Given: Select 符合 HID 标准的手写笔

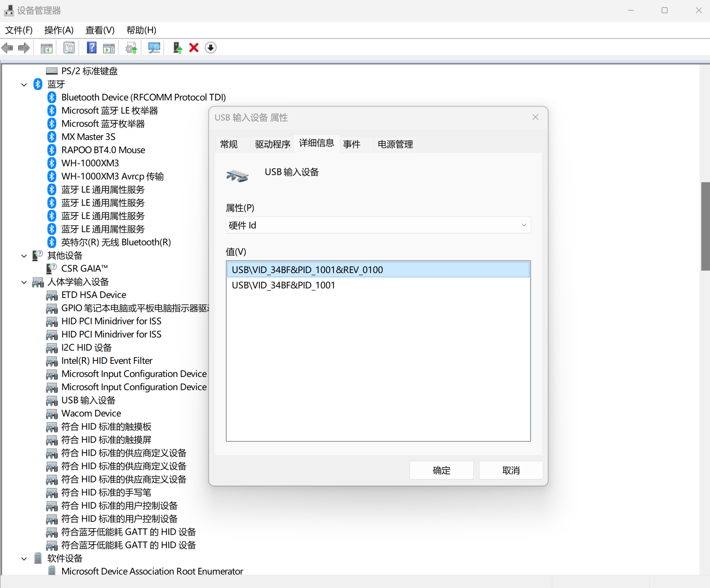Looking at the screenshot, I should tap(106, 492).
